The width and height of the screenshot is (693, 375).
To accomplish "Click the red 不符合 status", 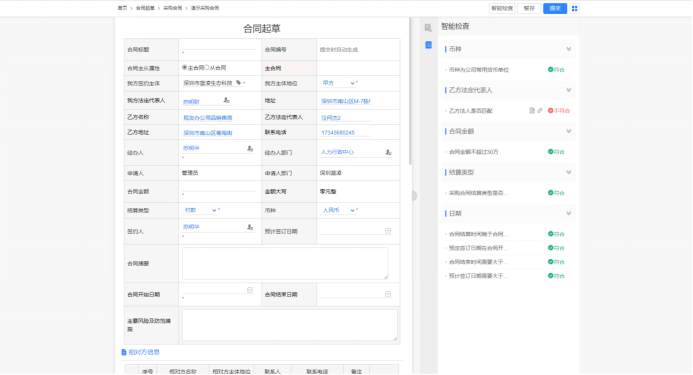I will point(559,111).
